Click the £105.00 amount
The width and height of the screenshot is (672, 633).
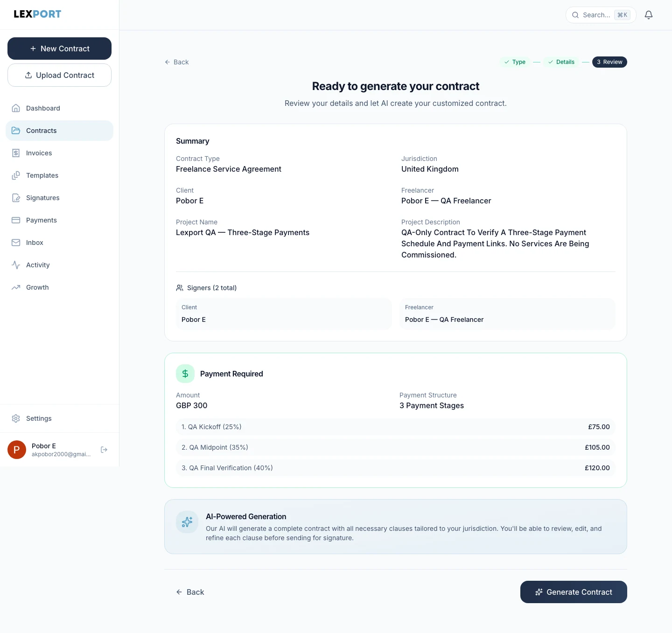(597, 447)
